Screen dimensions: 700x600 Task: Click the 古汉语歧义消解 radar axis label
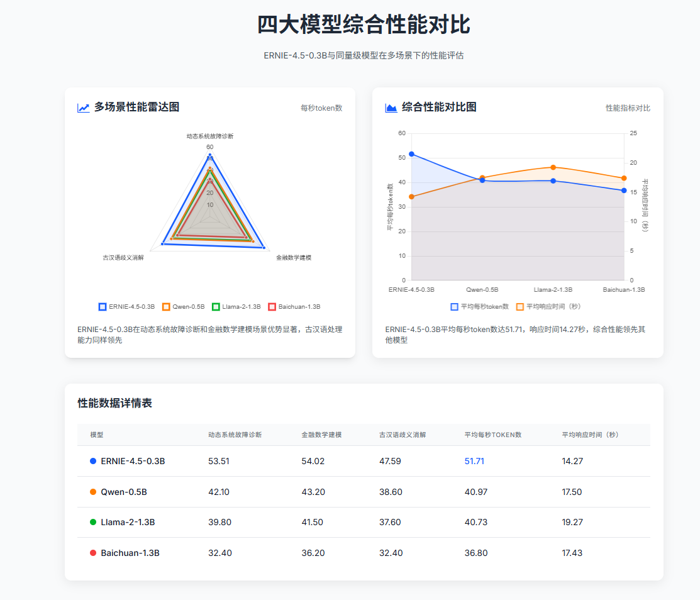pos(123,258)
